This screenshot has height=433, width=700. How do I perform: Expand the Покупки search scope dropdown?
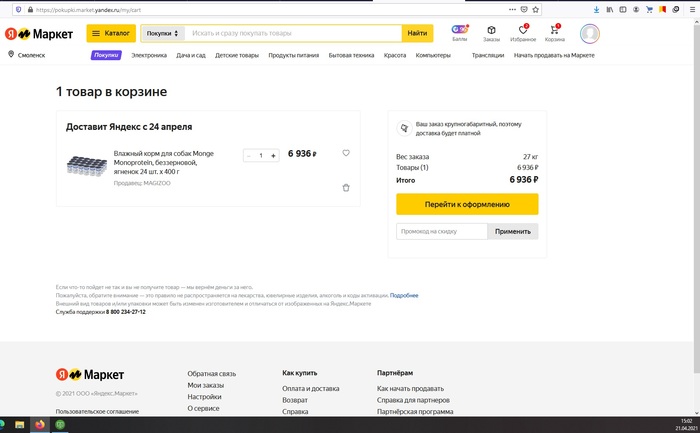pyautogui.click(x=162, y=33)
